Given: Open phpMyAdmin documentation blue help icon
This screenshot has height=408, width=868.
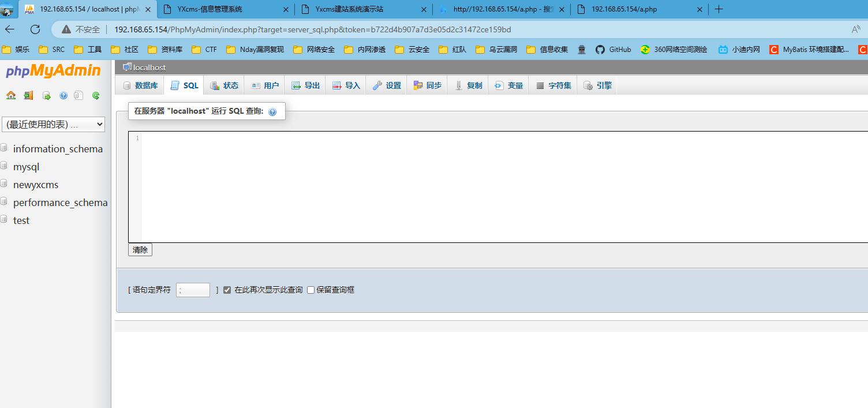Looking at the screenshot, I should [63, 96].
